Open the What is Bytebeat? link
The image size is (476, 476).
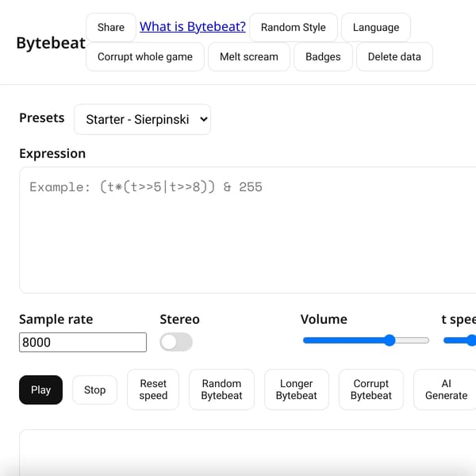[193, 27]
